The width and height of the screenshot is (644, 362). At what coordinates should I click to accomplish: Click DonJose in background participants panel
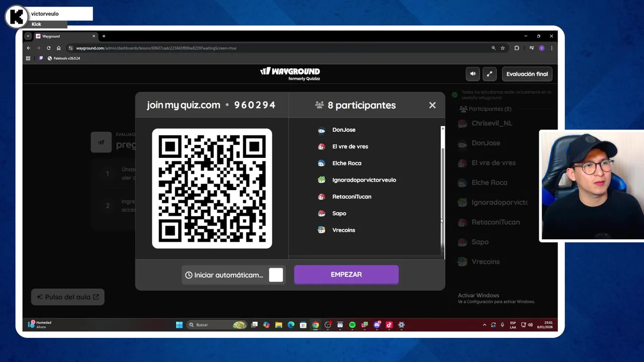pos(486,143)
